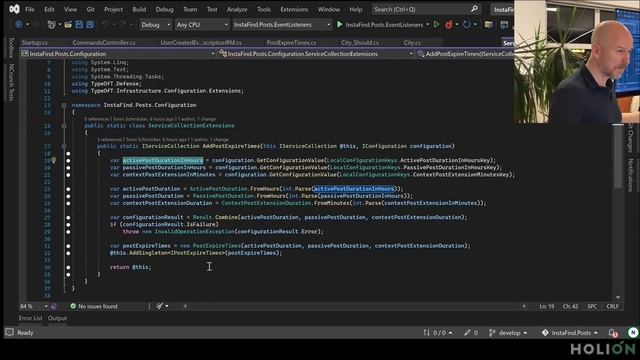
Task: Collapse the AddPostExpireTimes method block
Action: pyautogui.click(x=64, y=146)
